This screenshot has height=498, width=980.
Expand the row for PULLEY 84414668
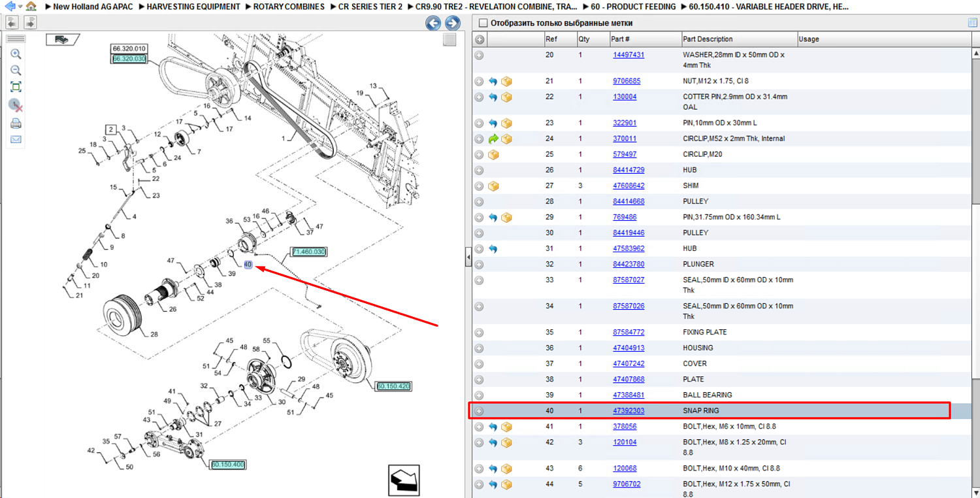(479, 202)
